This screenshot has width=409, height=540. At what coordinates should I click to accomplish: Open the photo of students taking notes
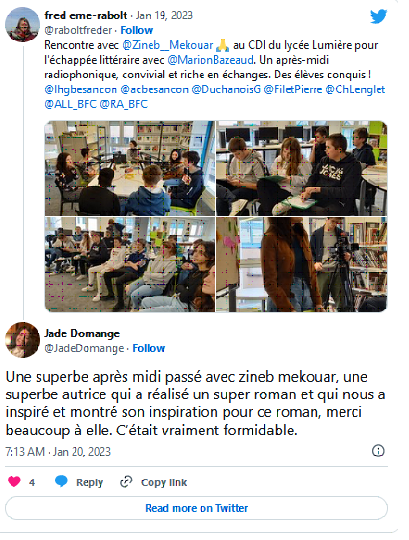(302, 168)
